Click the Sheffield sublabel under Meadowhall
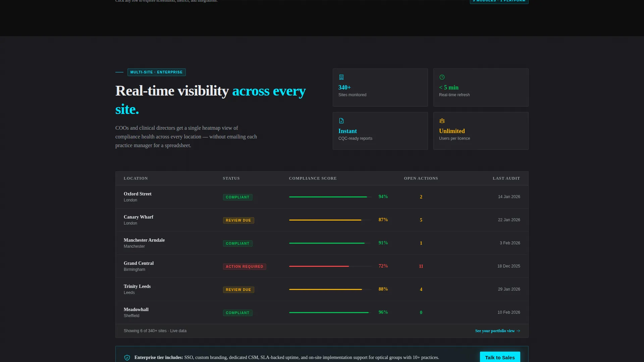This screenshot has width=644, height=362. 131,316
